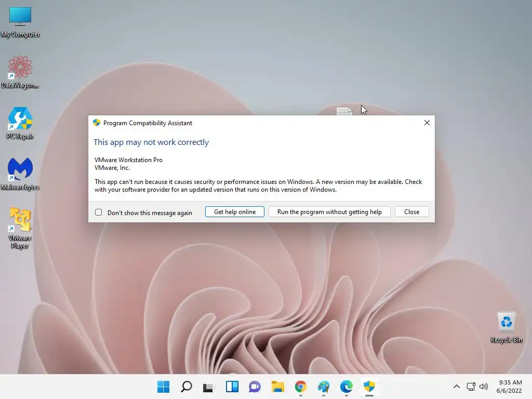Open network status tray icon
The image size is (532, 399).
[x=471, y=387]
